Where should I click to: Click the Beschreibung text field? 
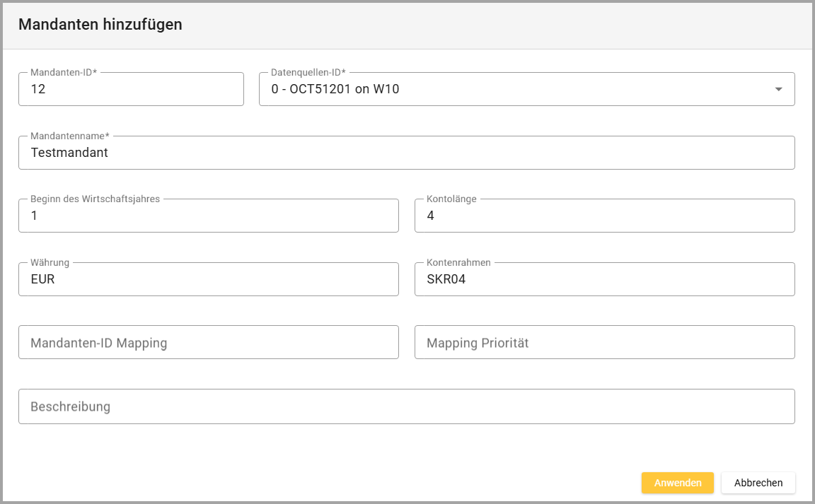point(406,406)
